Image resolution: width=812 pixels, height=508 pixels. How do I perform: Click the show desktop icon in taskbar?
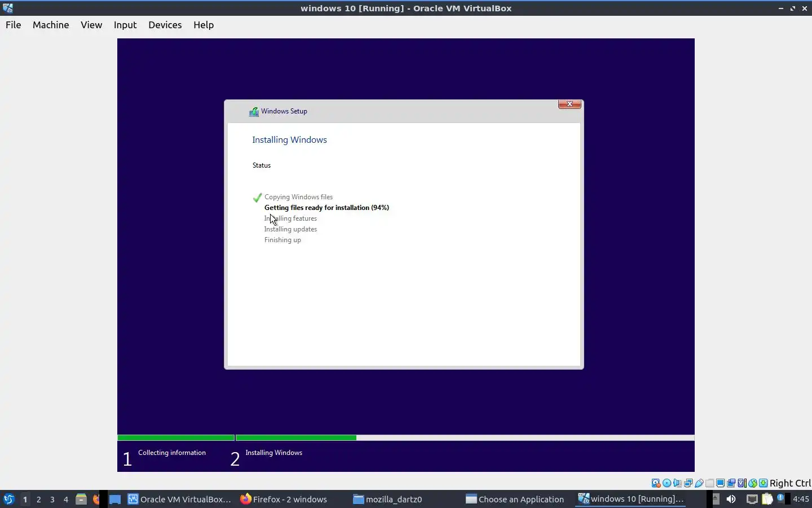(x=115, y=499)
